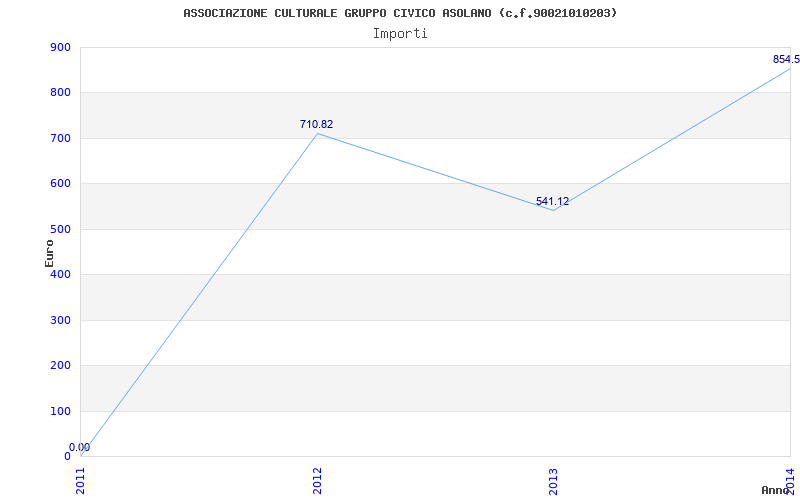This screenshot has width=800, height=500.
Task: Click the 600 y-axis tick label
Action: (x=60, y=184)
